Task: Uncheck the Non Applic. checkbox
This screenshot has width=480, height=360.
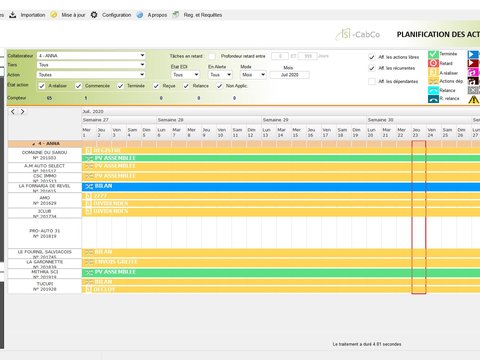Action: (x=219, y=86)
